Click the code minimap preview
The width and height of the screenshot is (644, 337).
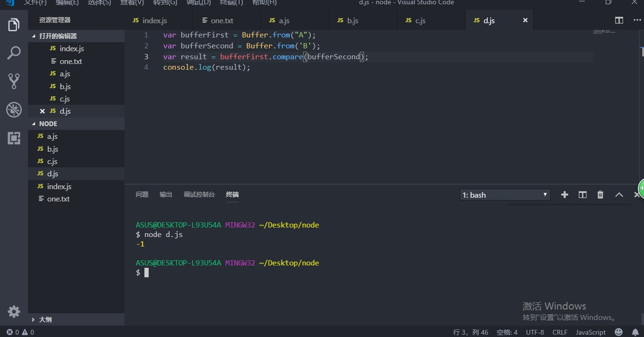coord(604,32)
